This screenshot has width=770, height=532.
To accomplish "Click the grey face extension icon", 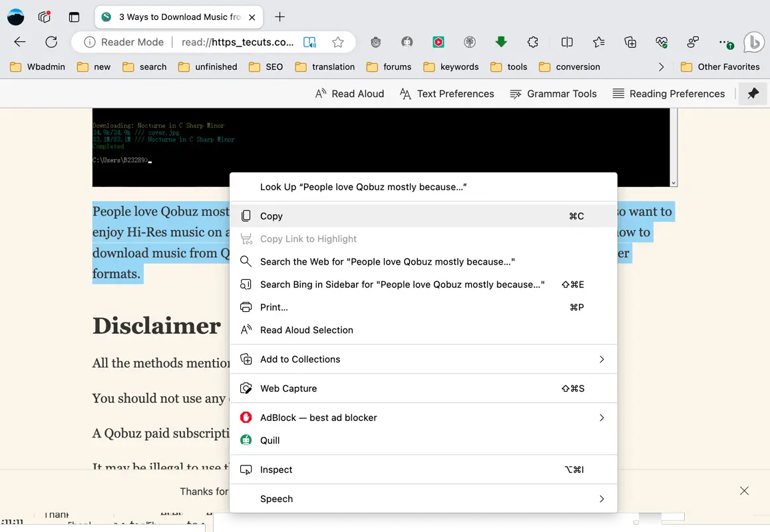I will 407,42.
